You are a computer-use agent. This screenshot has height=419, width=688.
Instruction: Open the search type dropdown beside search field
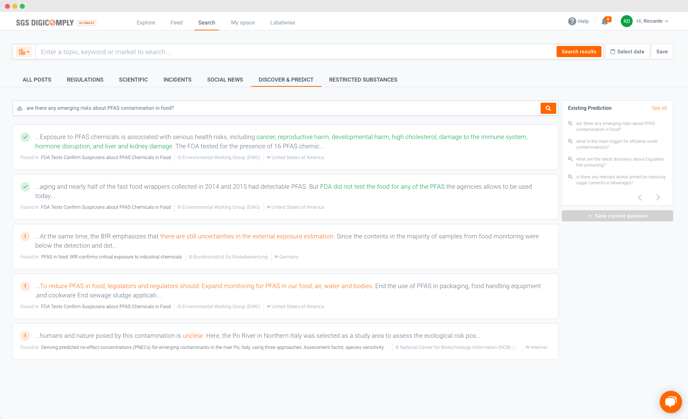click(x=23, y=52)
